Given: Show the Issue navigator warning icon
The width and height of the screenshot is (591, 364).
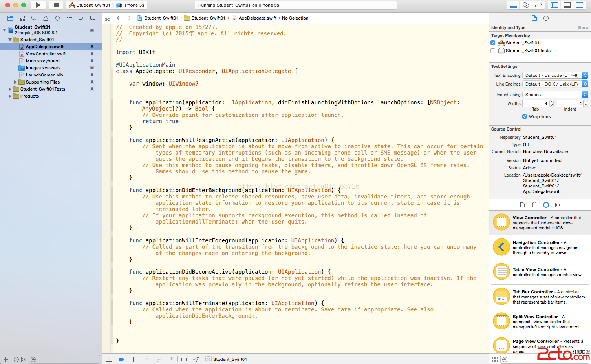Looking at the screenshot, I should click(x=46, y=18).
